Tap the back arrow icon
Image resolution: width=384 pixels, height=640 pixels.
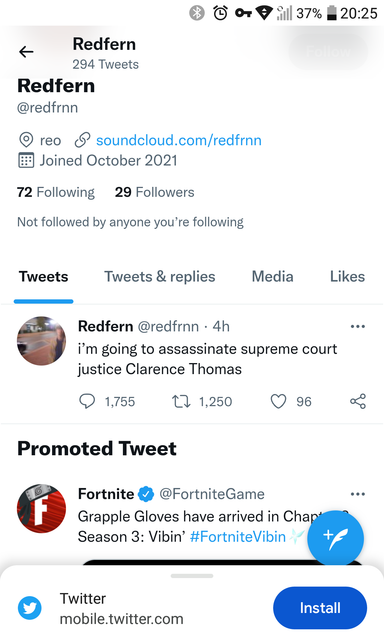coord(26,52)
